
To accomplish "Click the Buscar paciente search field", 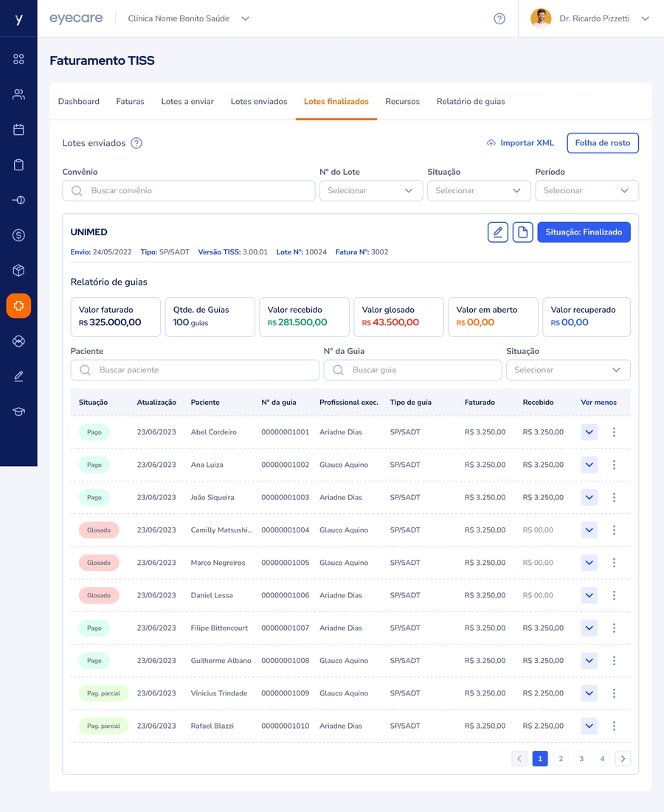I will 195,369.
